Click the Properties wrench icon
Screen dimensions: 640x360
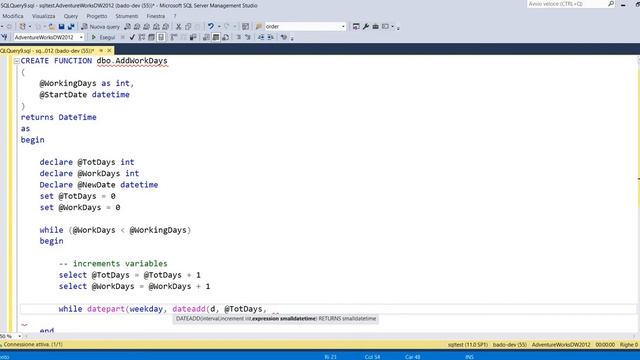click(x=366, y=27)
